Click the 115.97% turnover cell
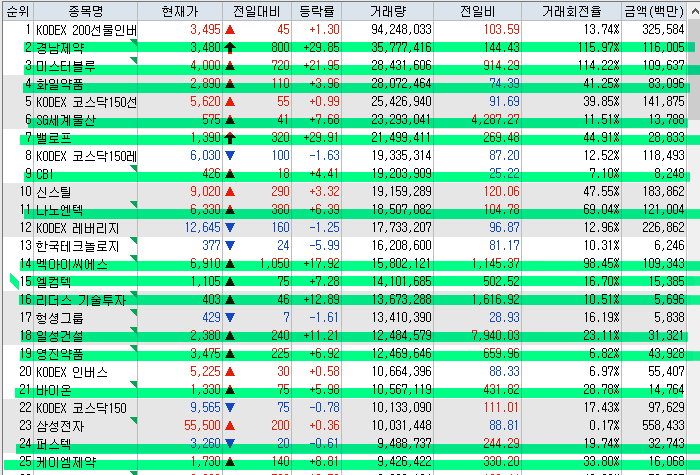The height and width of the screenshot is (475, 700). click(598, 47)
